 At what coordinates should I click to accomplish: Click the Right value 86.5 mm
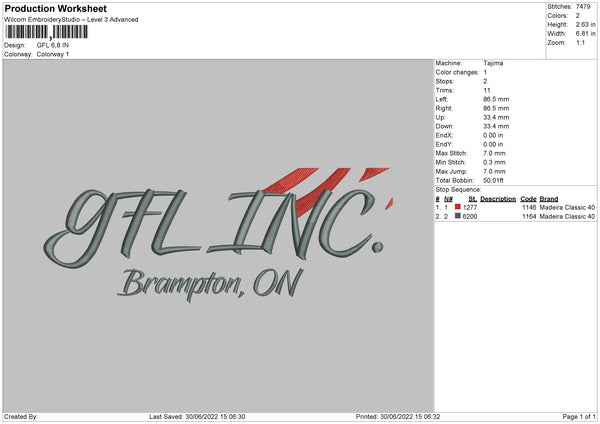[496, 108]
